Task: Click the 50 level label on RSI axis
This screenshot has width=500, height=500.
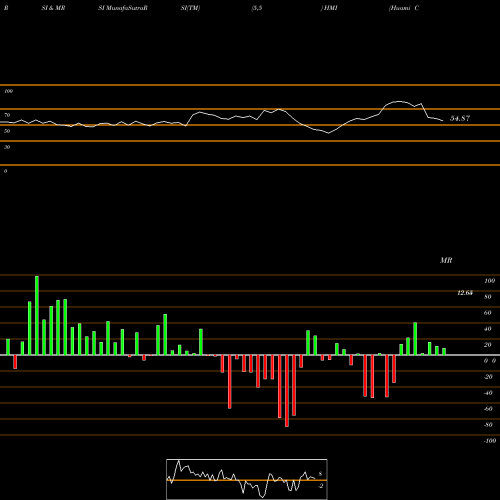Action: coord(7,131)
